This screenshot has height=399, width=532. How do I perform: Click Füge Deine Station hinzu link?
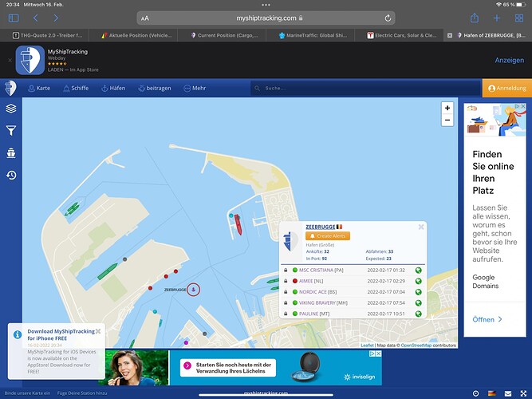(82, 393)
